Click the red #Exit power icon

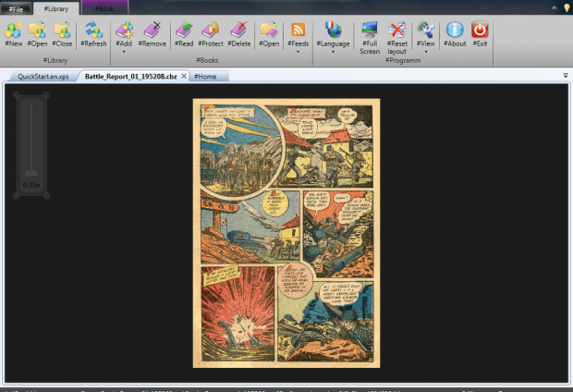click(x=480, y=30)
